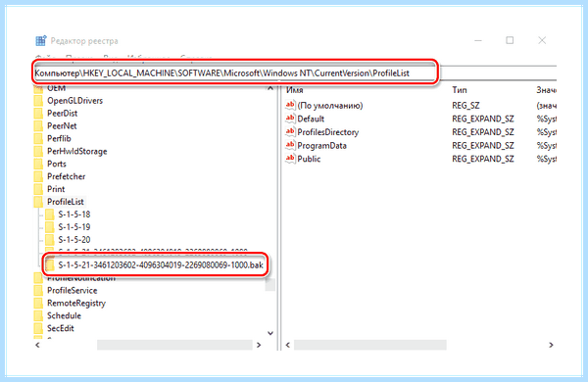Select the Print folder icon
The height and width of the screenshot is (382, 588).
coord(38,189)
